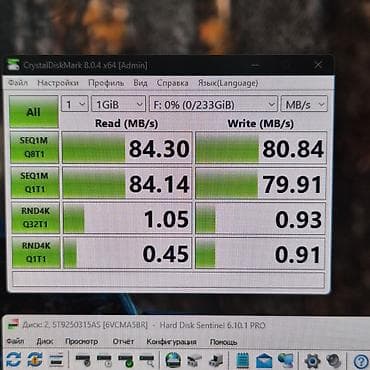Click the CrystalDiskMark title bar app icon
370x370 pixels.
click(13, 64)
